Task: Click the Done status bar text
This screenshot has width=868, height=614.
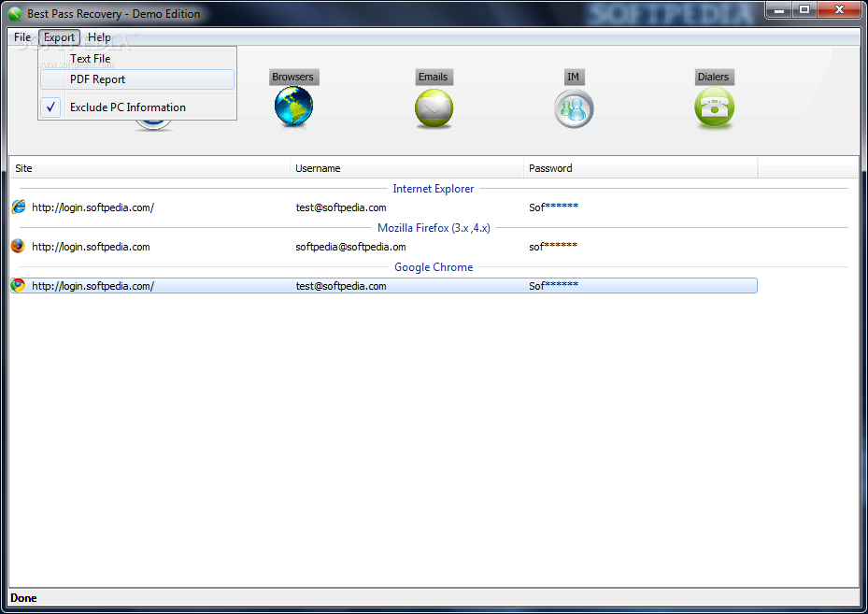Action: pos(23,598)
